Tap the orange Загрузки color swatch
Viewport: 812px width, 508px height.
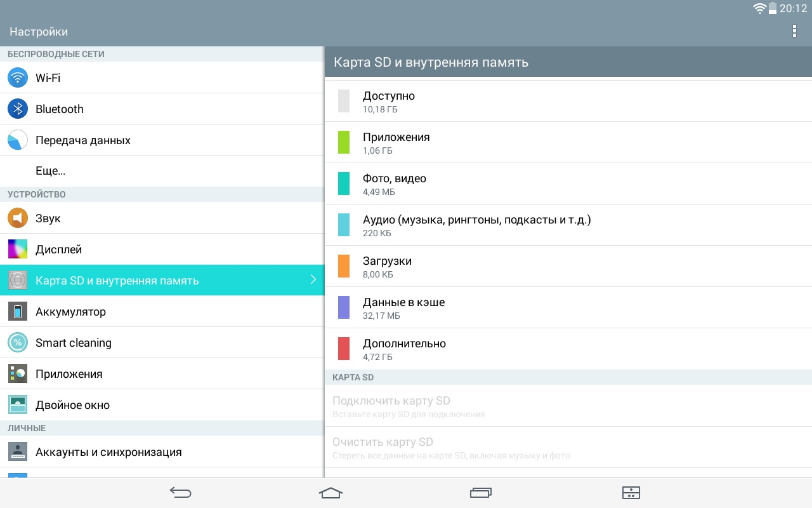tap(344, 266)
